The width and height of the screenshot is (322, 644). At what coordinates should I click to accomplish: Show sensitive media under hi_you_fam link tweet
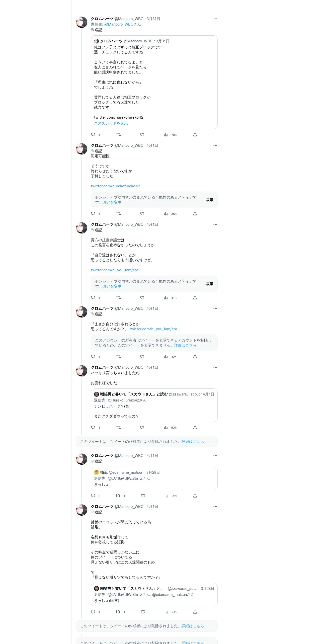(x=210, y=284)
